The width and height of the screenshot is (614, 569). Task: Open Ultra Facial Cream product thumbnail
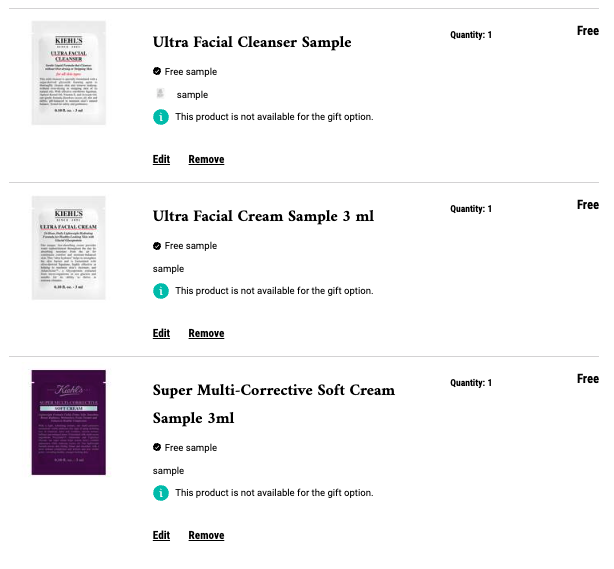[69, 248]
